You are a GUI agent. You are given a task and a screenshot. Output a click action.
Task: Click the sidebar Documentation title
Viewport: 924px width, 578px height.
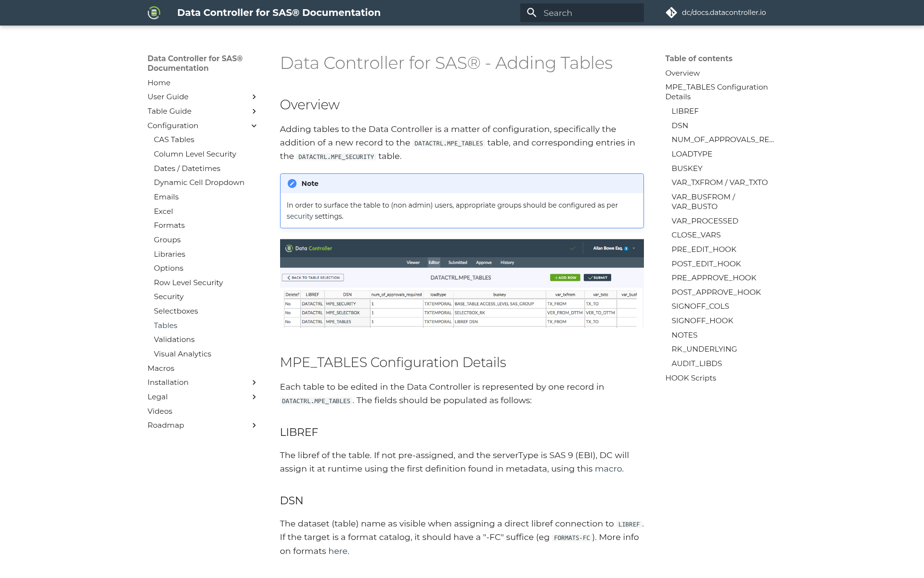(x=195, y=64)
